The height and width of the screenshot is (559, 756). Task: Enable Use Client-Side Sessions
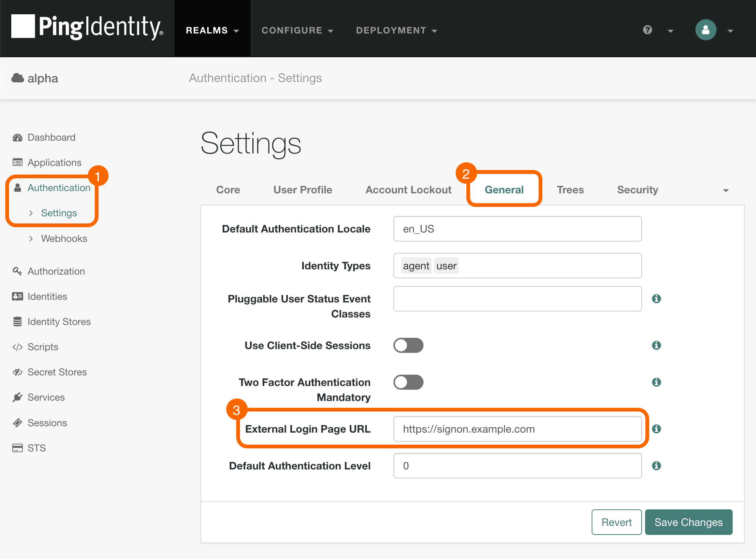pyautogui.click(x=408, y=345)
